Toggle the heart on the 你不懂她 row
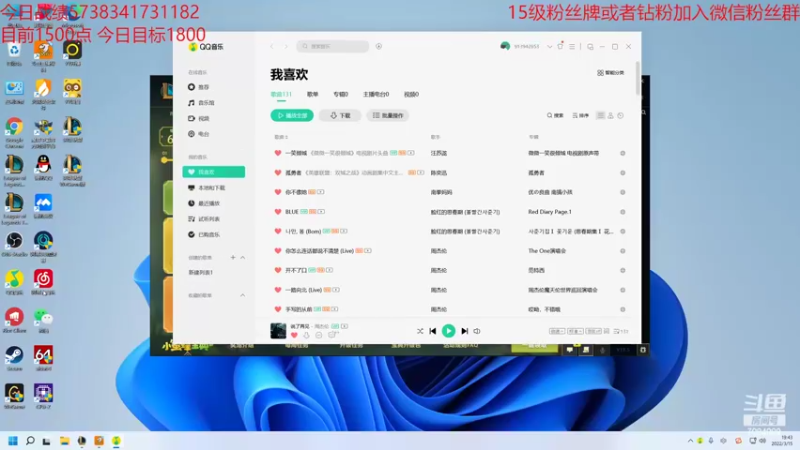The width and height of the screenshot is (800, 450). click(x=278, y=192)
